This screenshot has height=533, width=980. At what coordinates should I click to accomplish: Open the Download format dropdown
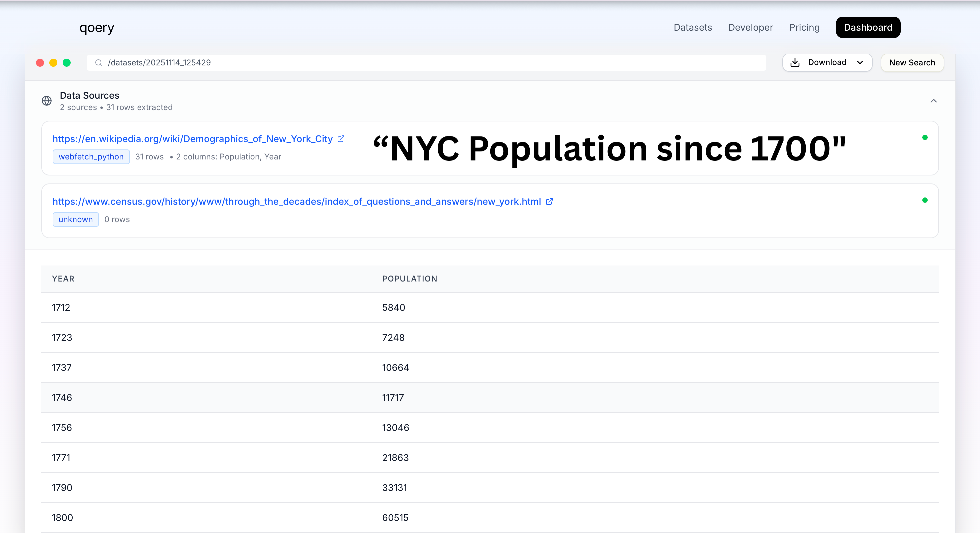tap(860, 62)
